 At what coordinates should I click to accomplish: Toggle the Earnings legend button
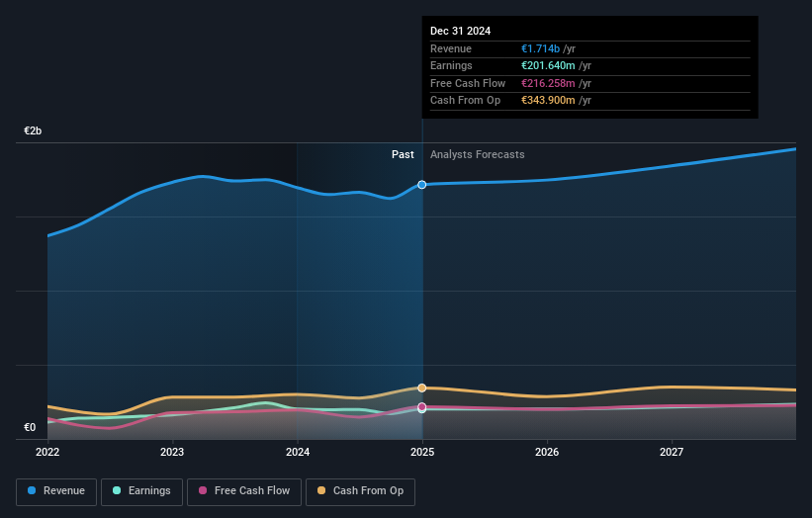click(x=141, y=491)
